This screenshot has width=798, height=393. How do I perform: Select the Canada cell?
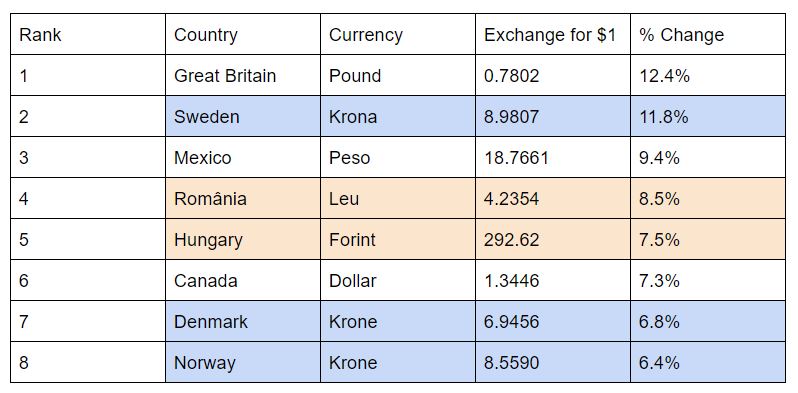point(243,280)
